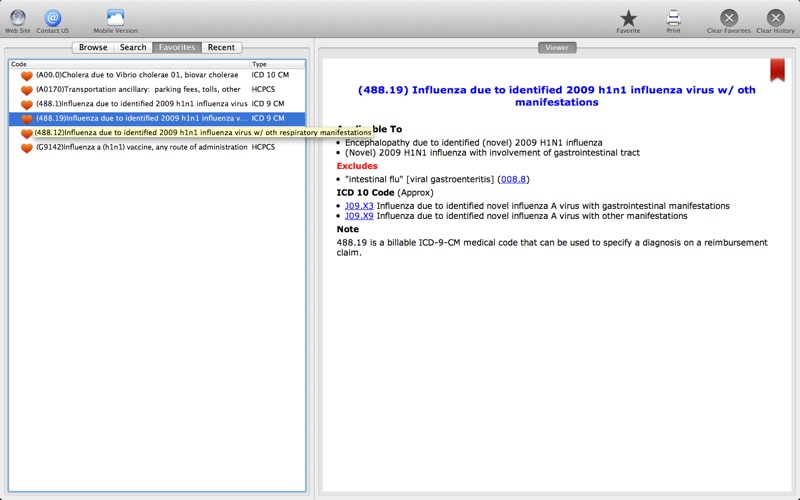Screen dimensions: 800x500
Task: Click the Clear Favorites icon
Action: point(729,18)
